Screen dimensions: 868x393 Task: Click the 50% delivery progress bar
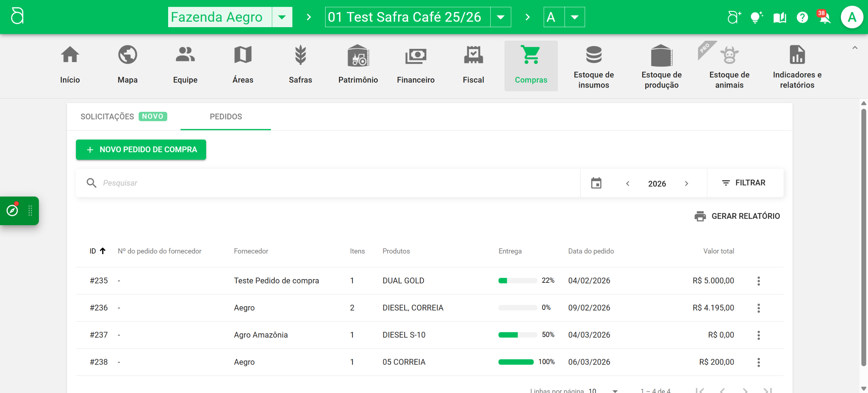tap(517, 335)
